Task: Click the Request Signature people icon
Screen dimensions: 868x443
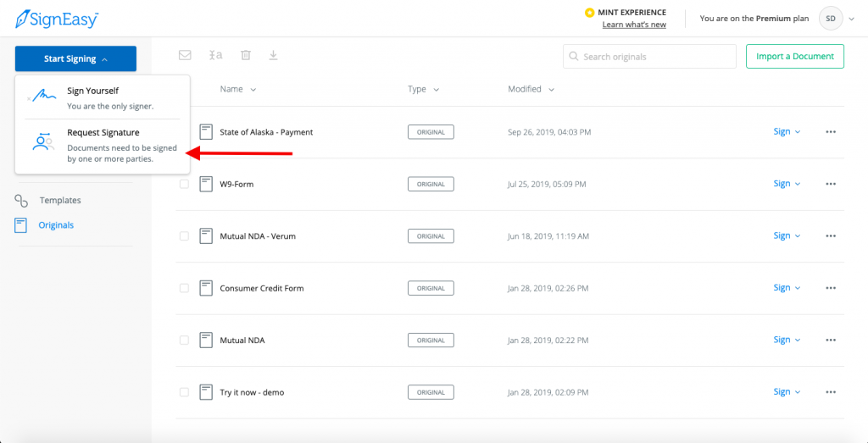Action: [42, 142]
